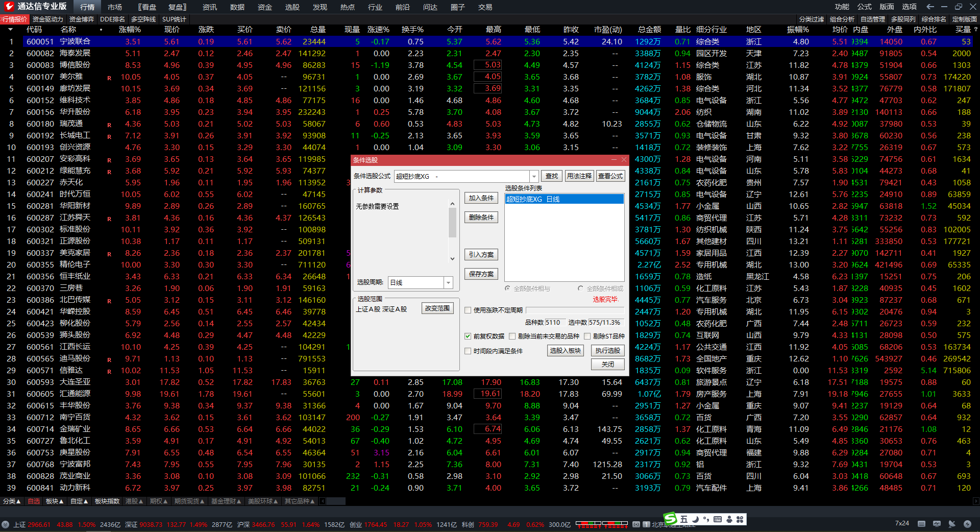
Task: Open the Sogou IME soft keyboard icon
Action: [x=718, y=519]
